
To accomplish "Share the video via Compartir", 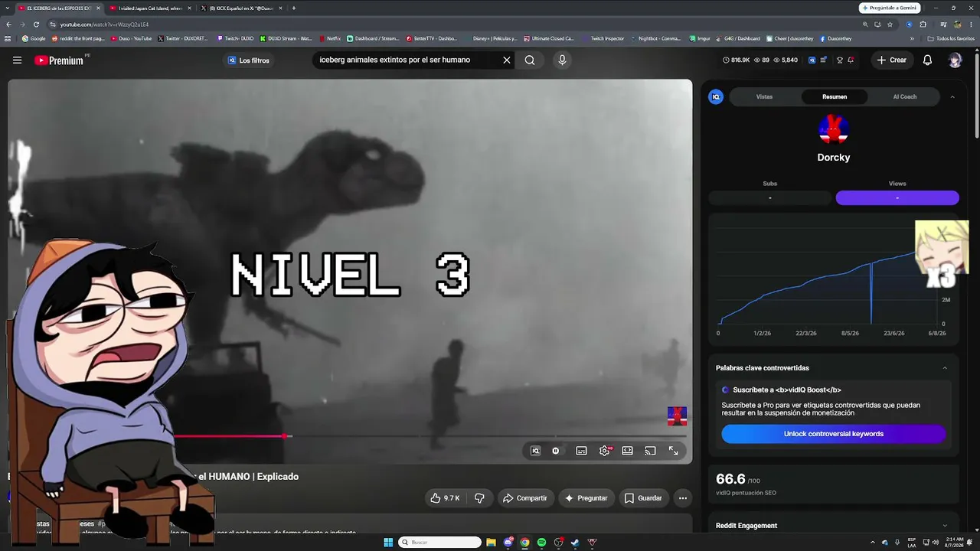I will point(524,498).
